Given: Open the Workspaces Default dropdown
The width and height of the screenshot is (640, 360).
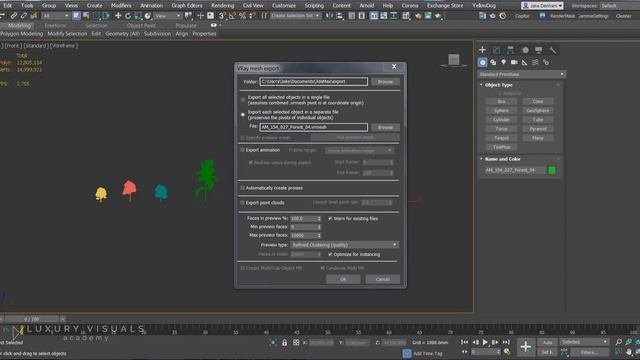Looking at the screenshot, I should [x=619, y=6].
